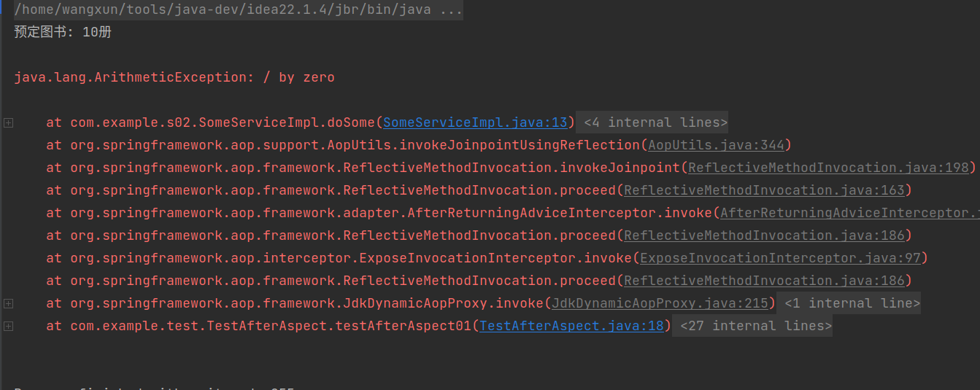Open ReflectiveMethodInvocation.java:186 link below ExposeInvocationInterceptor line
The width and height of the screenshot is (980, 390).
[x=764, y=281]
